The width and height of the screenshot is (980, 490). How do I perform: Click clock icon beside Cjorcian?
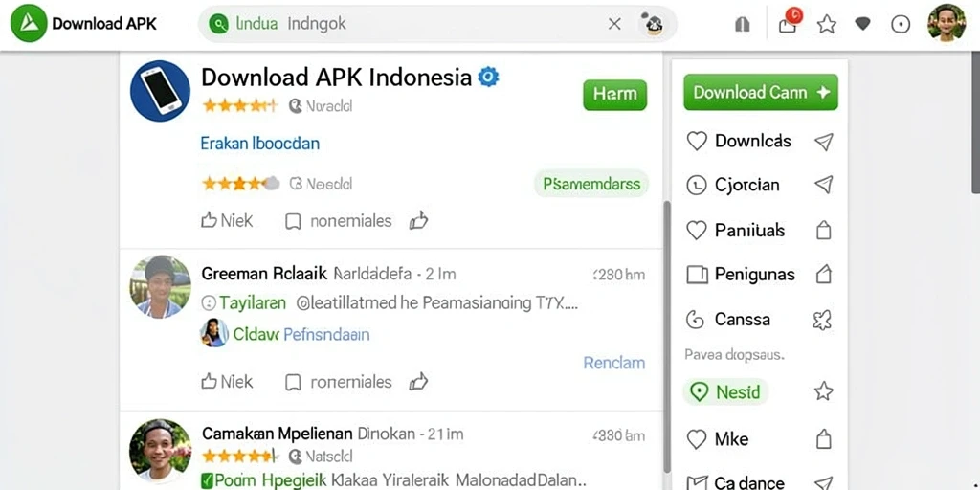tap(696, 185)
